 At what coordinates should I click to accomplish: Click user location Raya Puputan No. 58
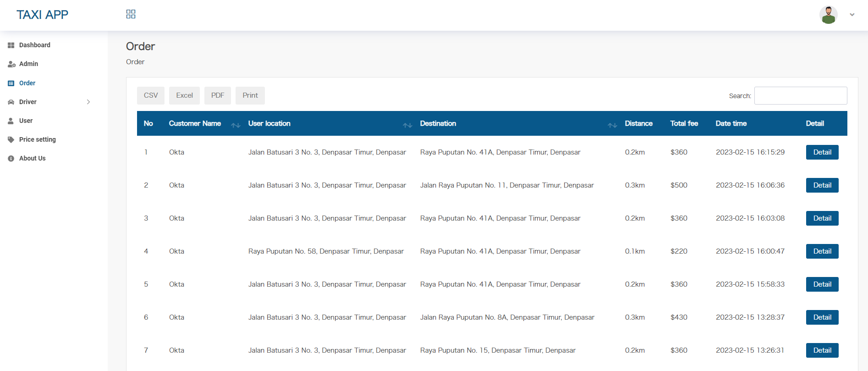pos(326,251)
